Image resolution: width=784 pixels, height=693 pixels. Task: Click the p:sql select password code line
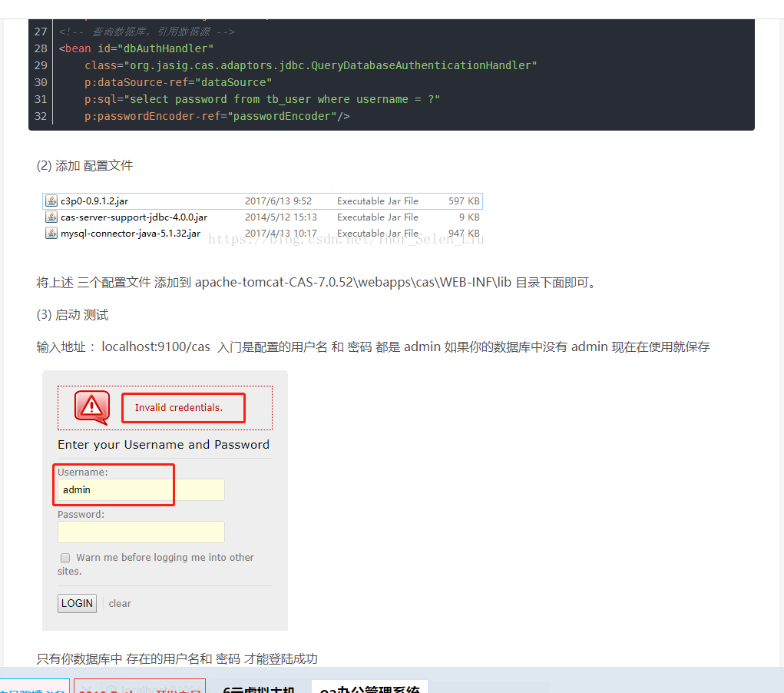[262, 100]
